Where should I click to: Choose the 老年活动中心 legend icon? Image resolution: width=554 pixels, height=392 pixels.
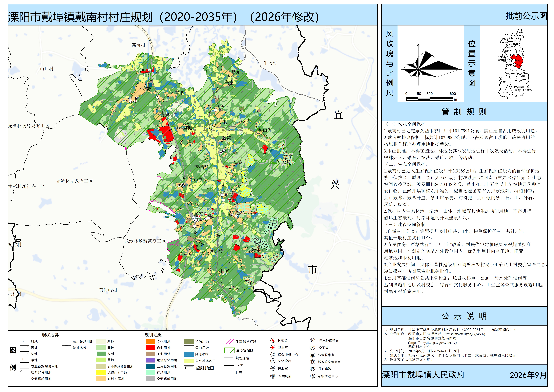313,376
